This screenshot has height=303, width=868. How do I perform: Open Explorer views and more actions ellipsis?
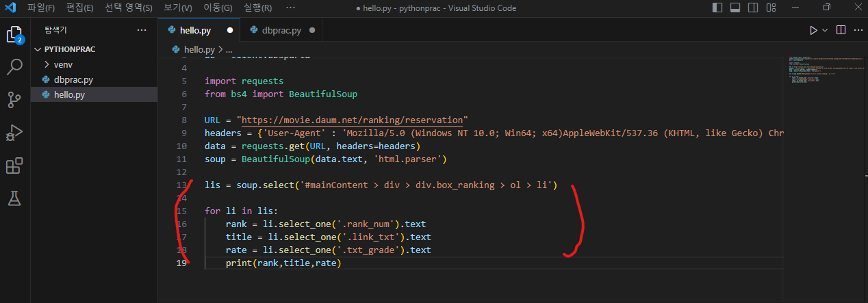142,31
